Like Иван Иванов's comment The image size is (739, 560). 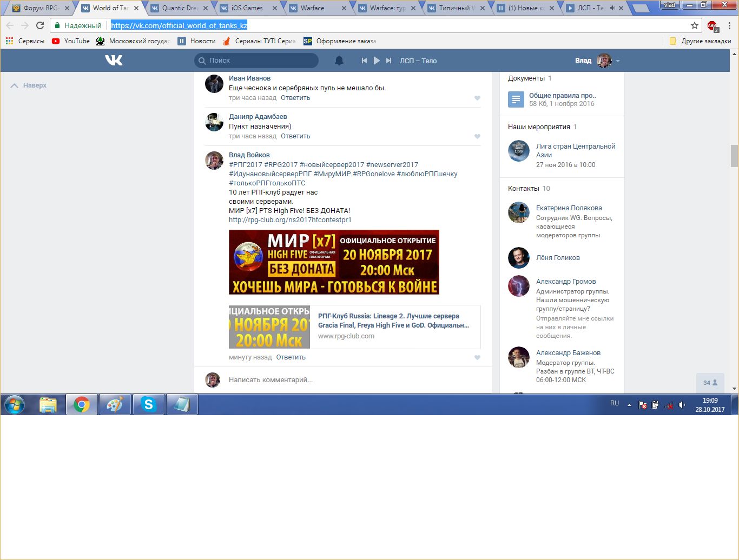[x=477, y=98]
